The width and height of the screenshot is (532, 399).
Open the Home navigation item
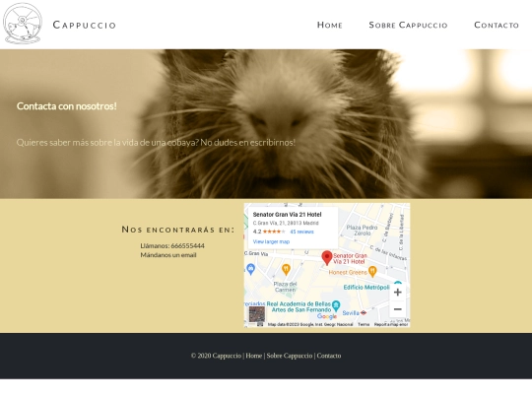coord(329,25)
